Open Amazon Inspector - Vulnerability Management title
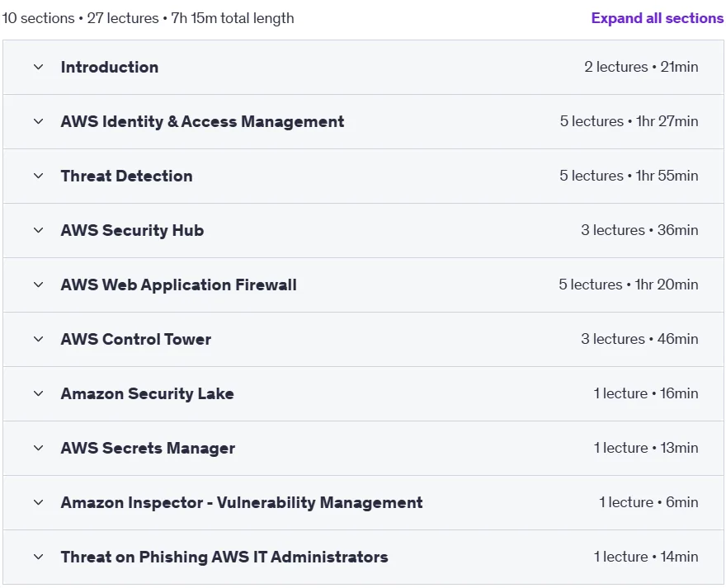Screen dimensions: 726x588 coord(242,502)
